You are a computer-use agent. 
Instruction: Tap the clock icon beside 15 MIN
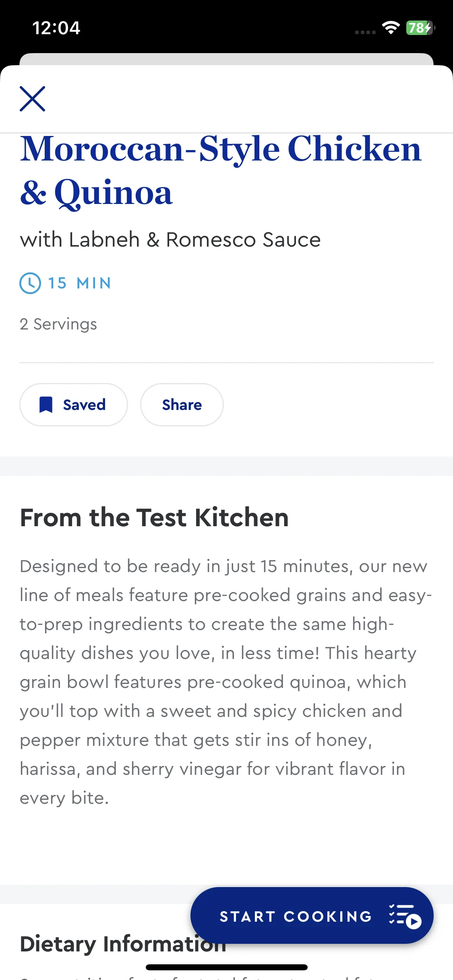pos(30,283)
